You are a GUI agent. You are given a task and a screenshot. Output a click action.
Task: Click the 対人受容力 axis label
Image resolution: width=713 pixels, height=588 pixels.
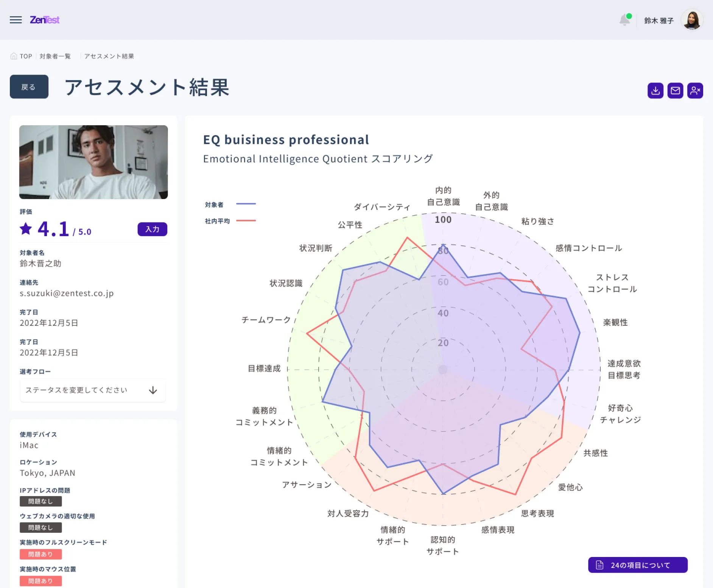coord(348,513)
